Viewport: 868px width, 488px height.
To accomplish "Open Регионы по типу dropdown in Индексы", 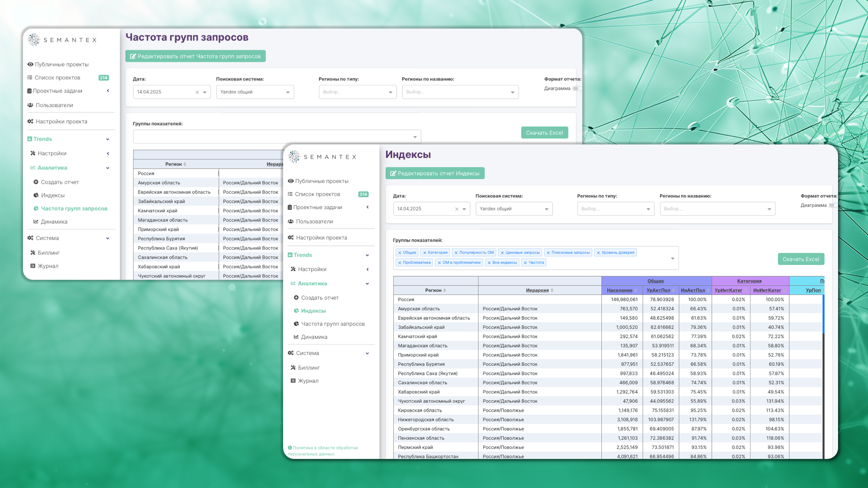I will point(615,209).
